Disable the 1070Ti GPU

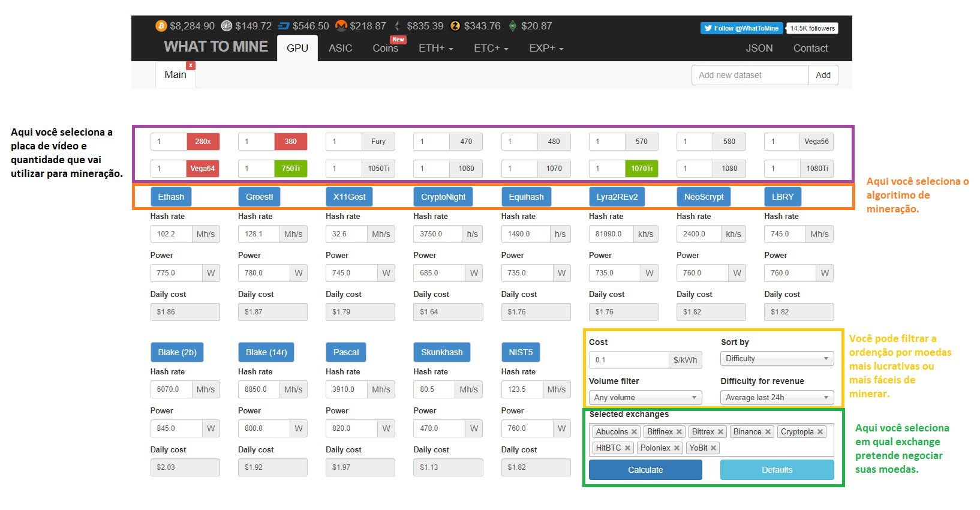click(x=642, y=169)
